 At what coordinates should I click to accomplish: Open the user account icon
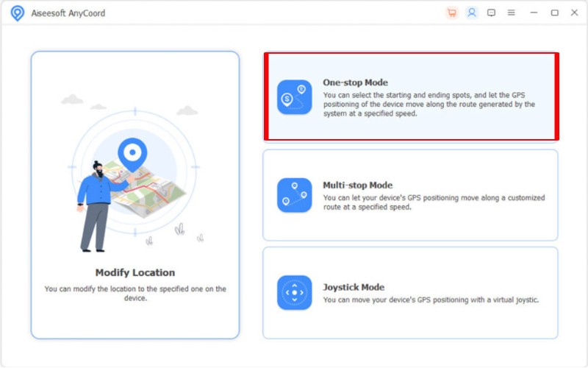[x=472, y=13]
